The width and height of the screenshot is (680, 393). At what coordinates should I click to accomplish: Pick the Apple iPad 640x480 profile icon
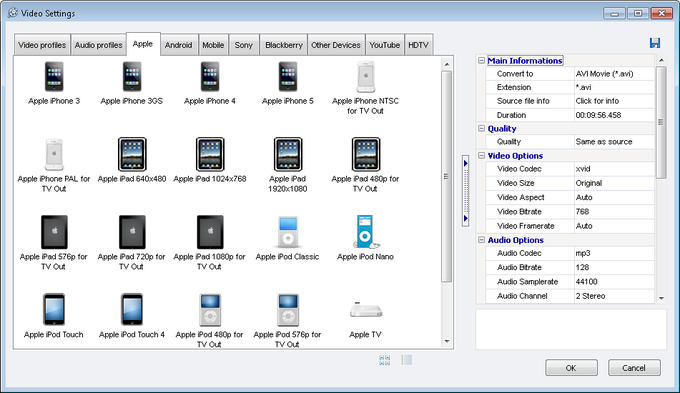click(x=132, y=154)
